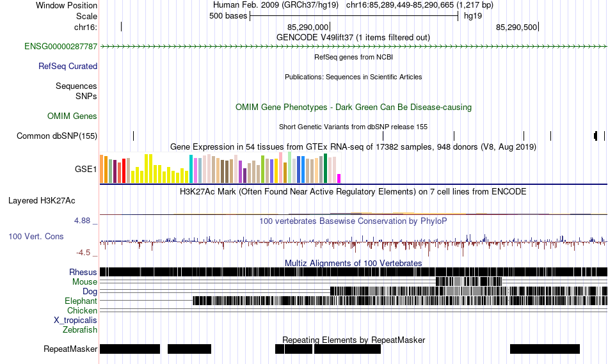Click the 500 bases scale bar
The height and width of the screenshot is (364, 608).
coord(354,16)
